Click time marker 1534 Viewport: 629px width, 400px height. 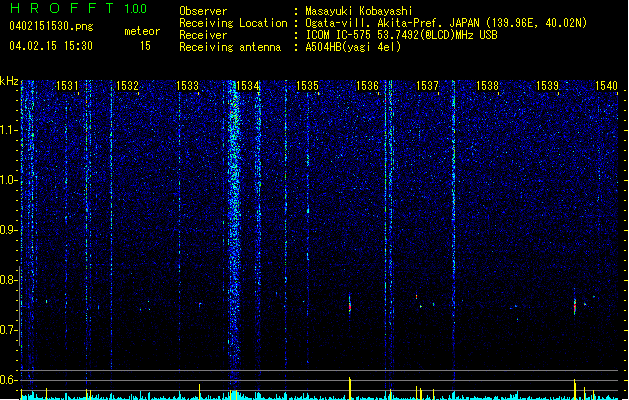[248, 86]
